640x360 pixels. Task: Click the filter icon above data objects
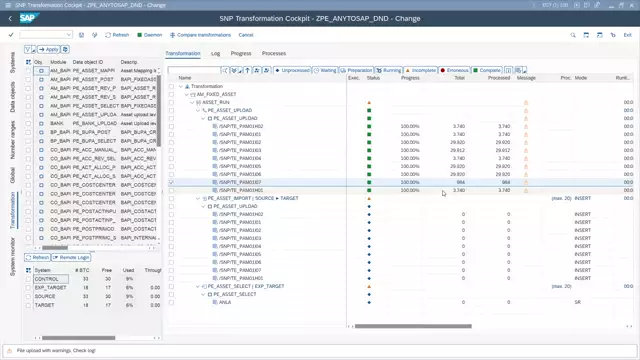[28, 49]
